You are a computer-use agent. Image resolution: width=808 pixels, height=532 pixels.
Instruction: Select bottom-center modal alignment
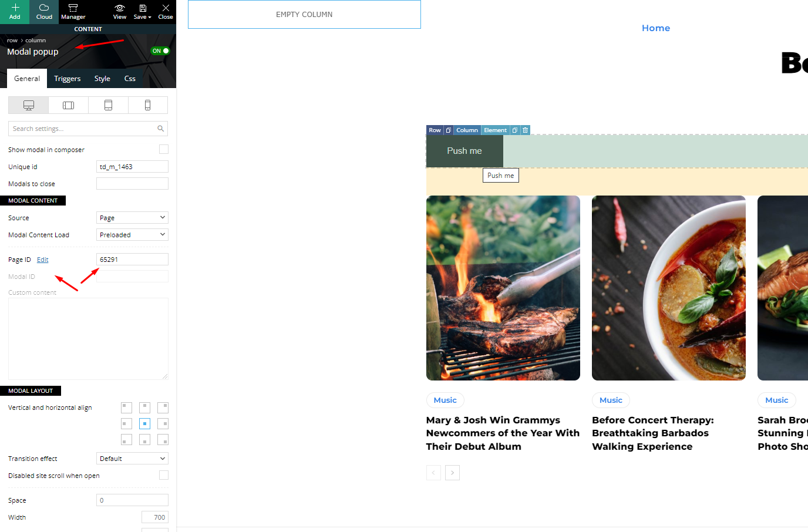(x=144, y=440)
